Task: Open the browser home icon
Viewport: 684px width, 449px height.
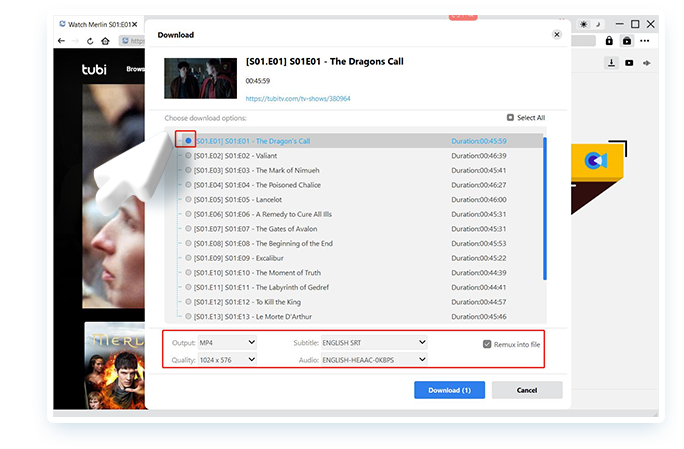Action: click(x=105, y=41)
